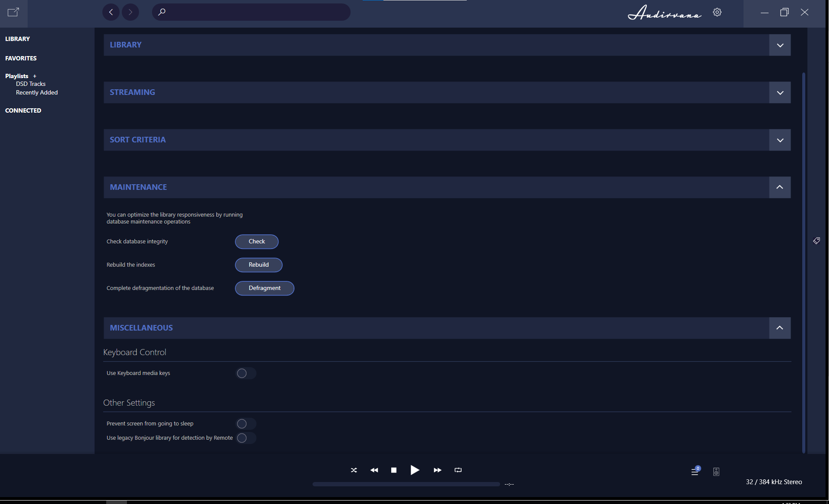Viewport: 829px width, 504px height.
Task: Enable Use Keyboard media keys toggle
Action: [x=246, y=373]
